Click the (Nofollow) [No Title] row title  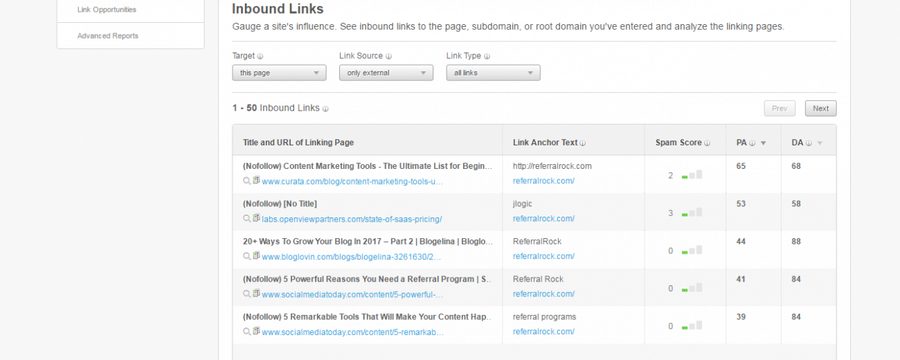point(280,204)
